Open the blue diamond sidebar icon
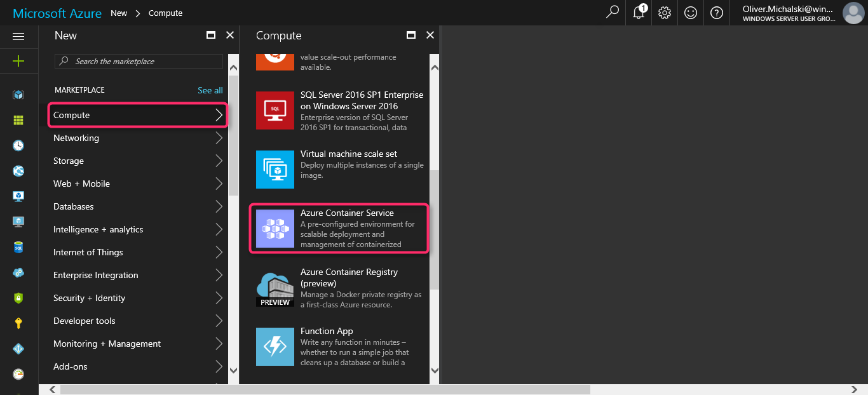 point(18,349)
